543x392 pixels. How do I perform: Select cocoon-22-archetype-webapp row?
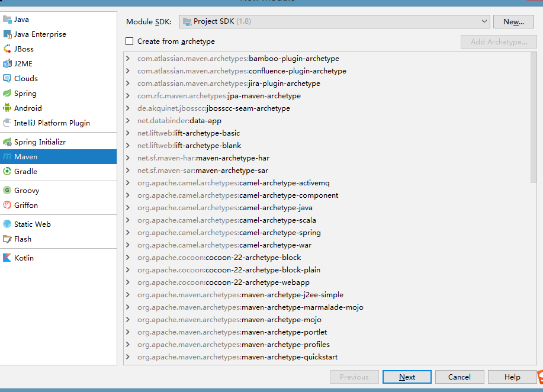(x=326, y=282)
